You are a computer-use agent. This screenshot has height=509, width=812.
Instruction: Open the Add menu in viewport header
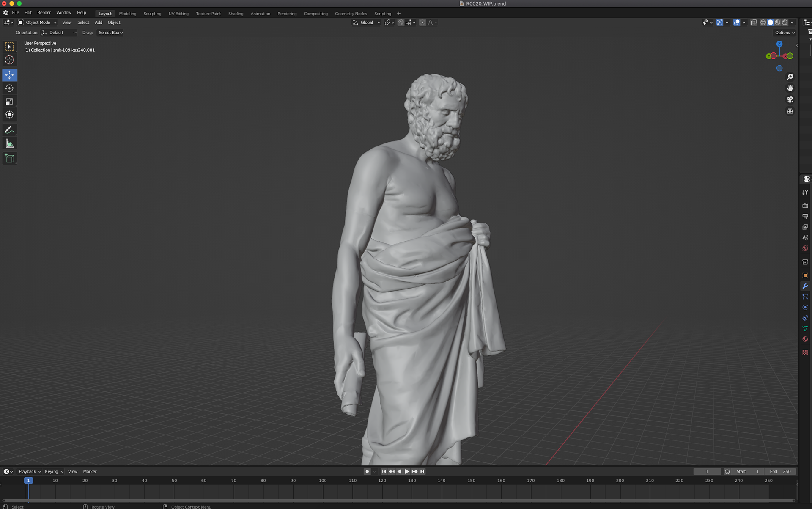(99, 22)
